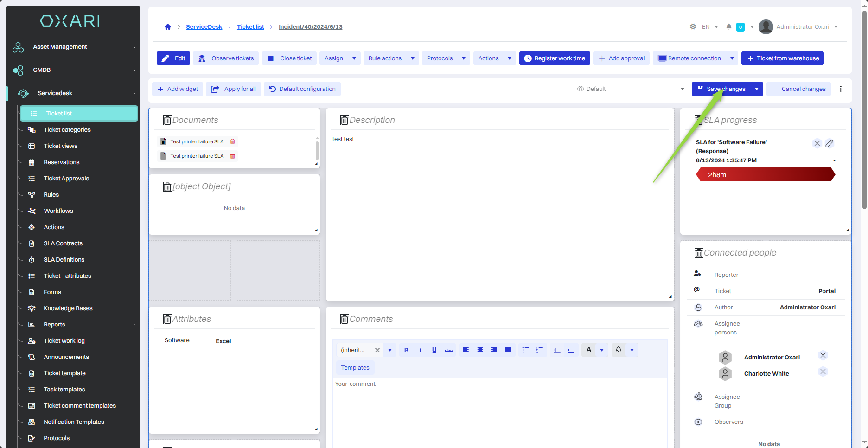
Task: Expand the Assign dropdown arrow
Action: pos(354,58)
